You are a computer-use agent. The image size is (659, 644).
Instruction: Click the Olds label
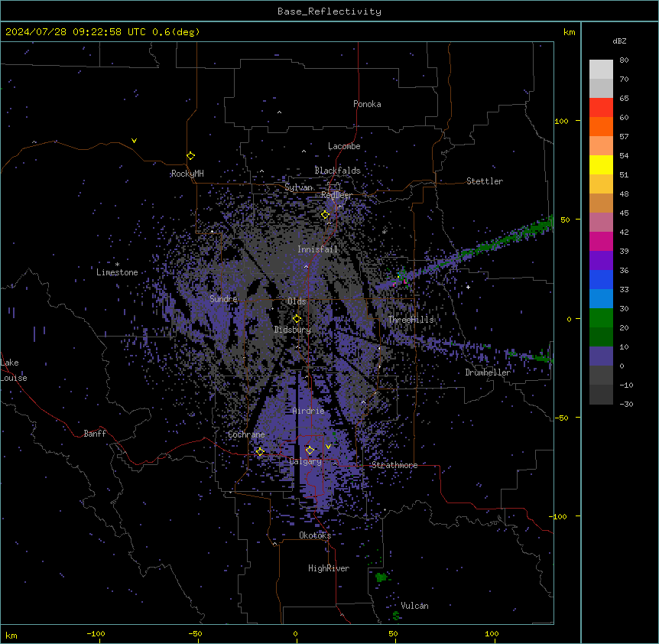point(297,301)
